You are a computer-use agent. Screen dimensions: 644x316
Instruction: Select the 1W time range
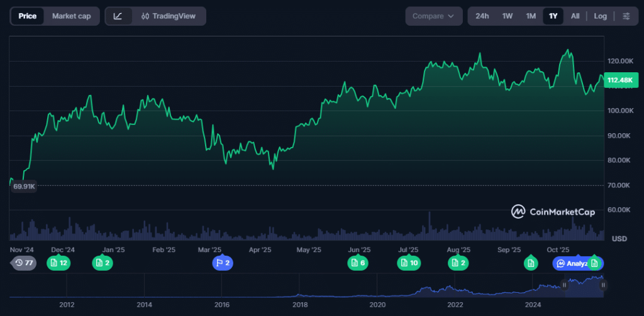508,16
